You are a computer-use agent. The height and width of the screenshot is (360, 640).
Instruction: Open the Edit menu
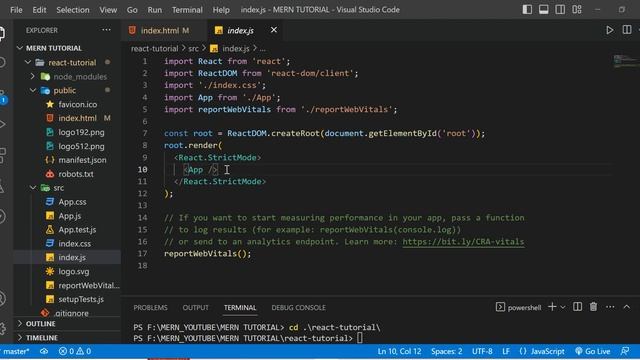tap(39, 10)
